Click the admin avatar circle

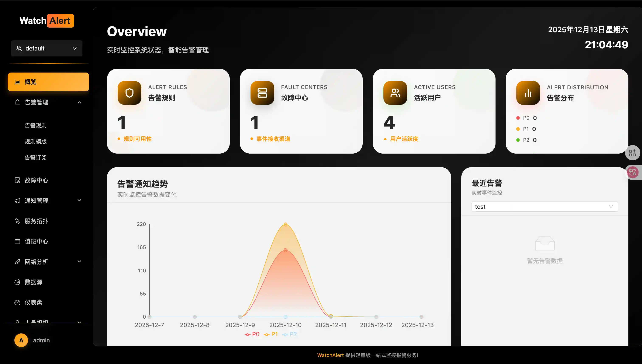click(x=21, y=340)
